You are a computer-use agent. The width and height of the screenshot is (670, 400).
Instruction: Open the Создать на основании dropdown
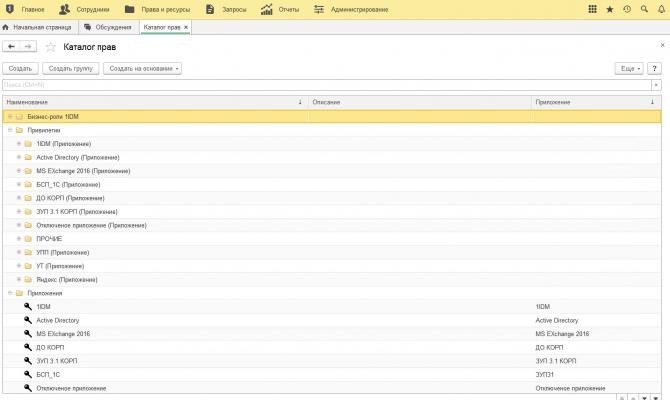click(142, 68)
